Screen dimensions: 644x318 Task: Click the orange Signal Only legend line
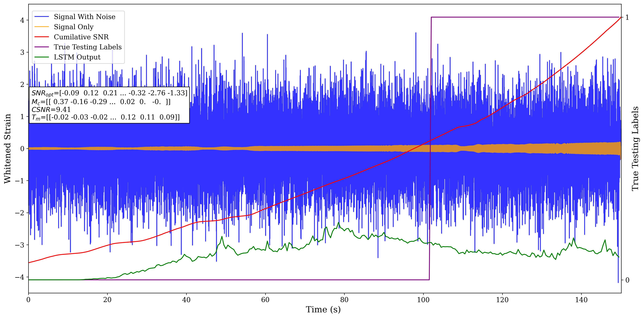pos(42,27)
